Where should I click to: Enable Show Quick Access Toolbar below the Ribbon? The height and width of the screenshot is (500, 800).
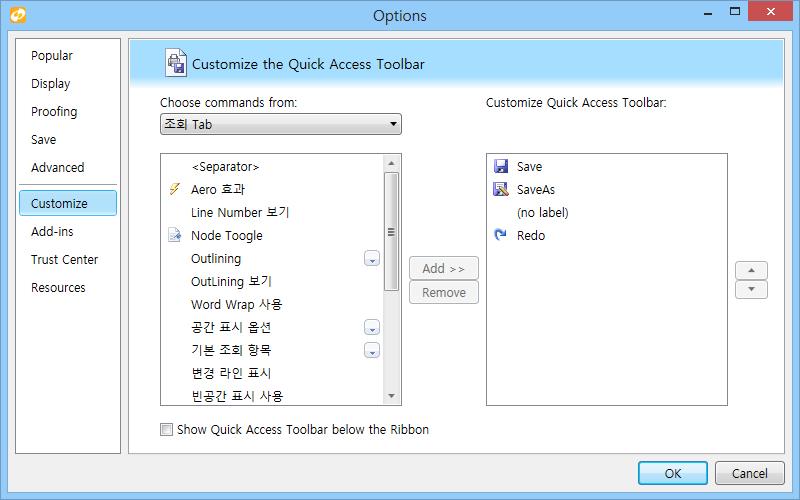(x=166, y=430)
